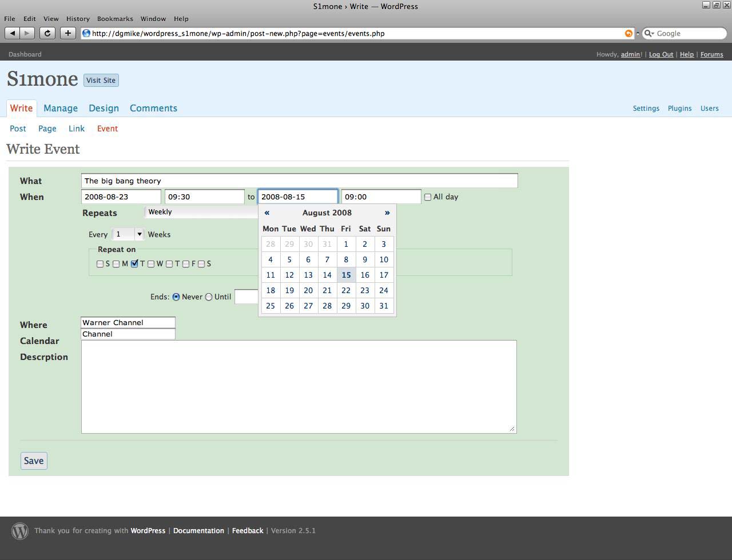Open the Forums link
The width and height of the screenshot is (732, 560).
click(x=712, y=54)
